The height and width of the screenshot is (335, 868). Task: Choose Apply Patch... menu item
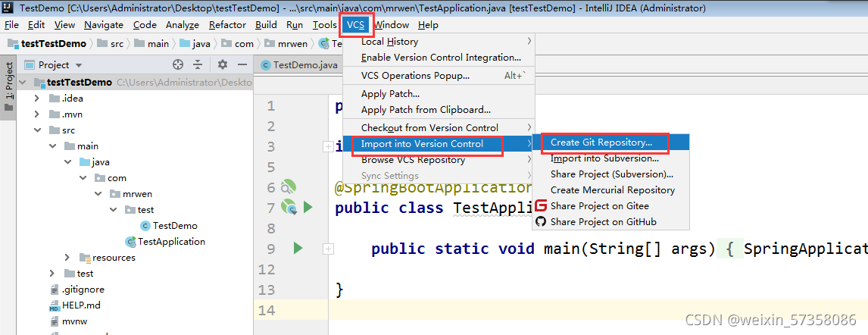tap(439, 94)
